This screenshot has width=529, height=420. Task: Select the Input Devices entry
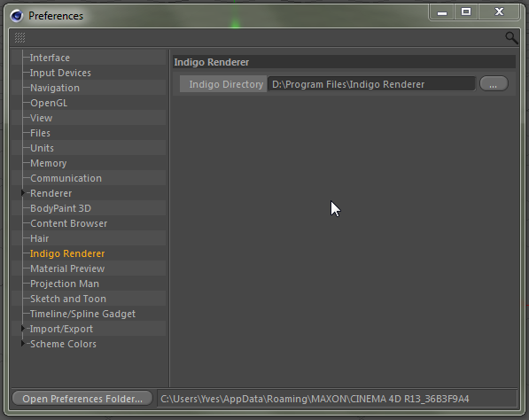60,73
